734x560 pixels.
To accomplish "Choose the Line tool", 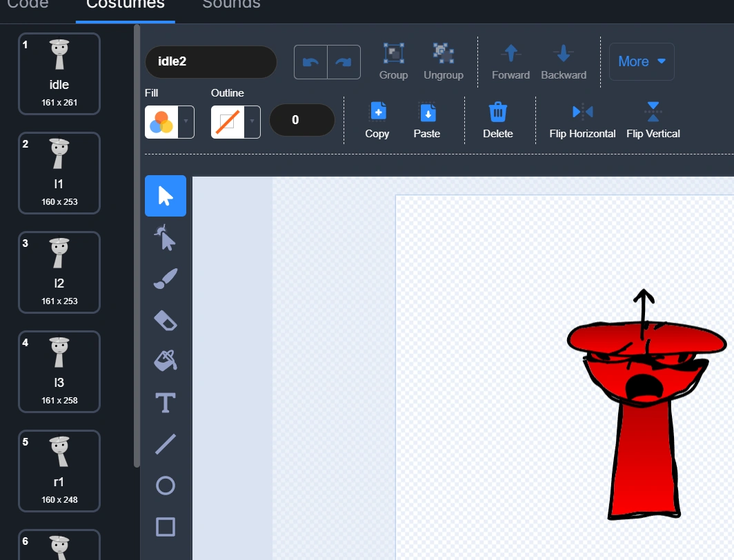I will pos(165,444).
